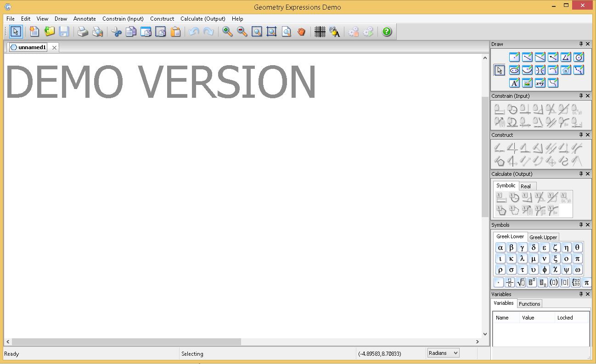
Task: Pin toggle for the Draw panel
Action: coord(581,44)
